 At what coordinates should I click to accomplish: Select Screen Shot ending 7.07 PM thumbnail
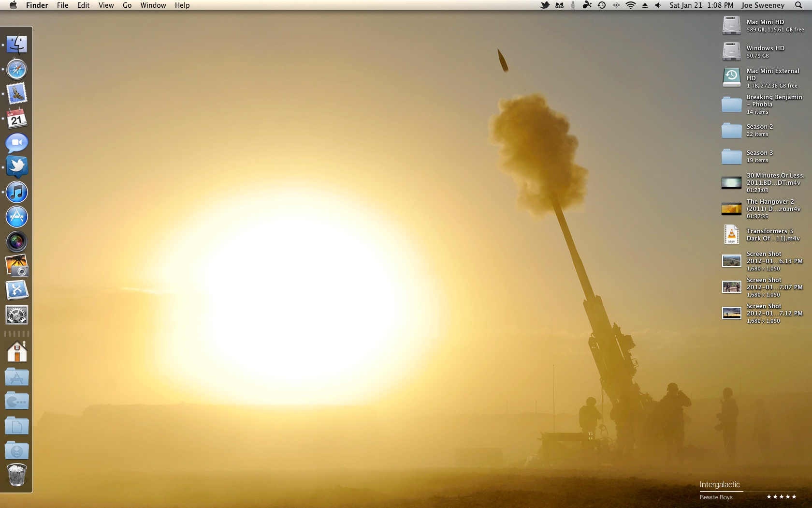[731, 287]
